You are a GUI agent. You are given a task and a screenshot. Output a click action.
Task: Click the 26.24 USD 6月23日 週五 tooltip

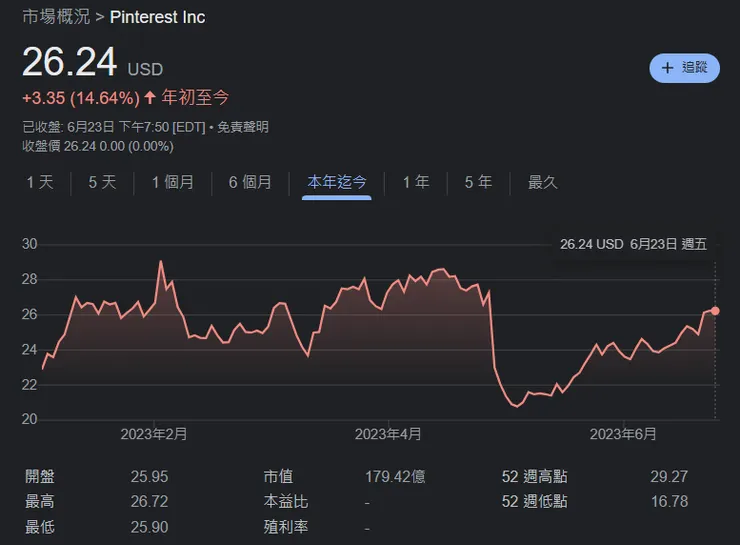click(633, 244)
